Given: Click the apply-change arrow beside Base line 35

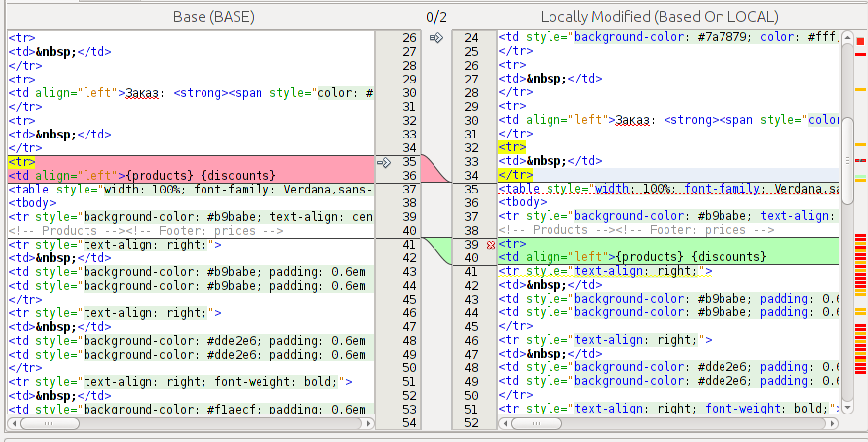Looking at the screenshot, I should click(384, 163).
